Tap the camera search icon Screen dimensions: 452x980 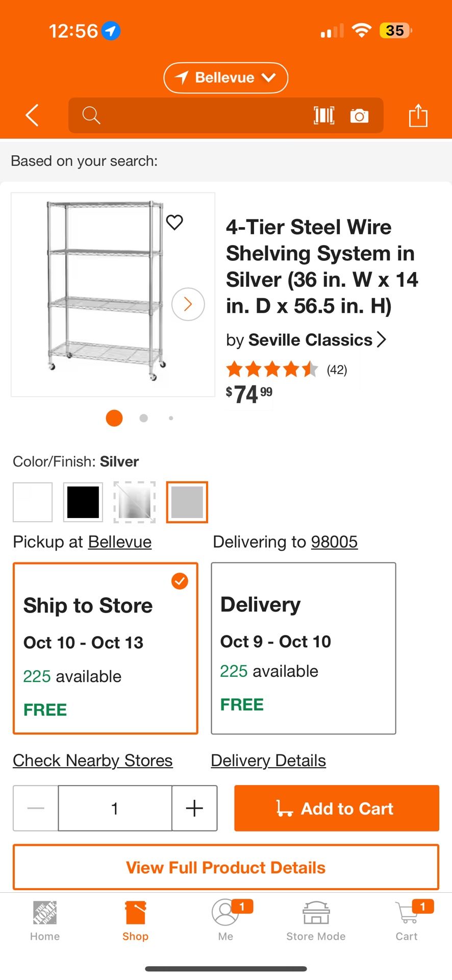359,116
